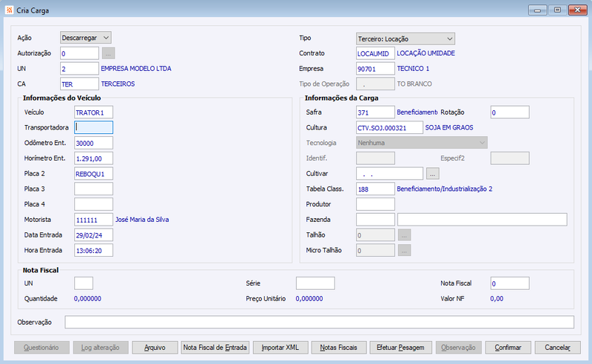Screen dimensions: 592x364
Task: Click the Nota Fiscal number field
Action: (x=510, y=283)
